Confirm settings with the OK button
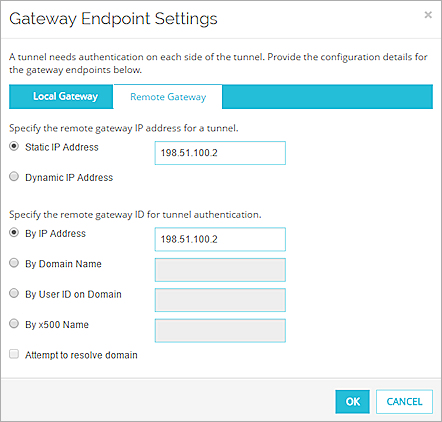The height and width of the screenshot is (422, 442). tap(352, 402)
